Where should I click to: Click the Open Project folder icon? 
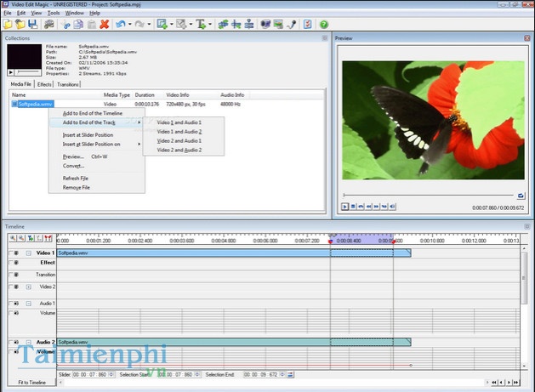pos(20,24)
